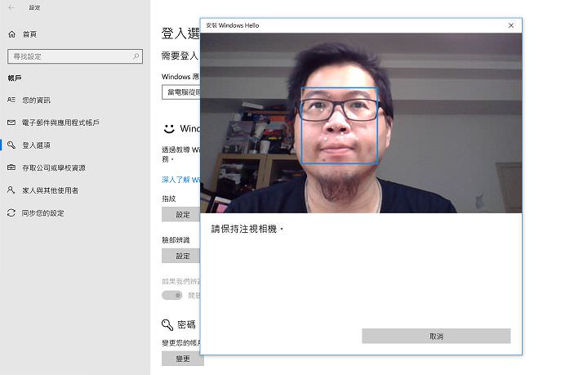Click the 變更 password button

(181, 359)
